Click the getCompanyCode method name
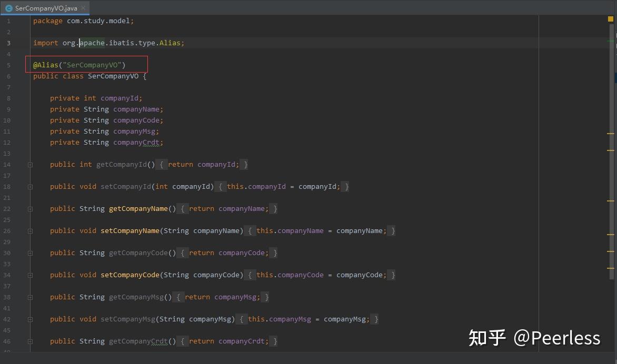 click(138, 253)
